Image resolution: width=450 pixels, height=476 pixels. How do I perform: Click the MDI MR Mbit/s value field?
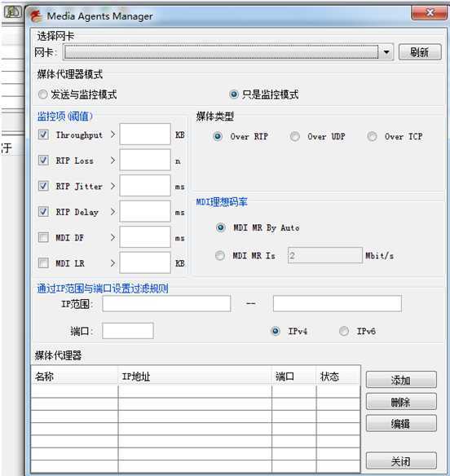pos(325,255)
